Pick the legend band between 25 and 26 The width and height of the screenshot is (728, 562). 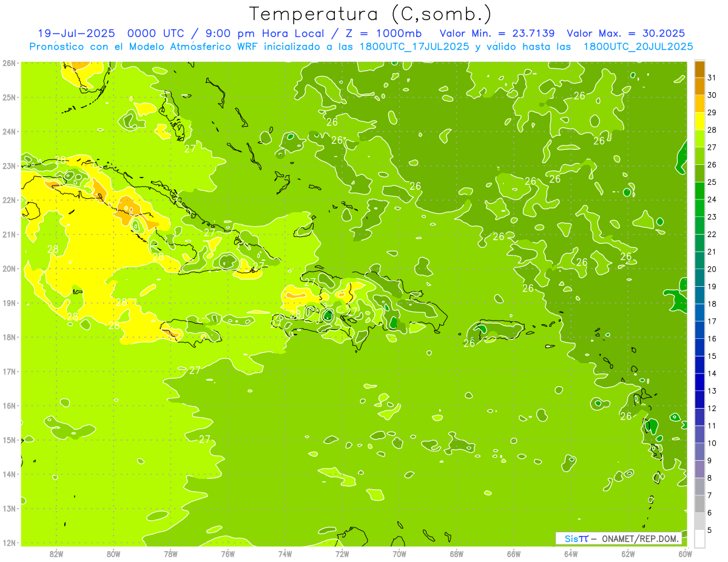[699, 173]
